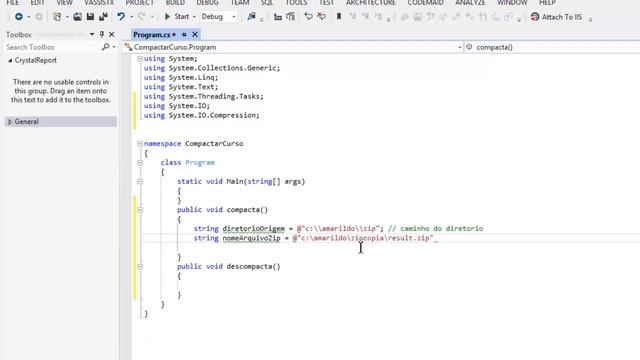Click the Navigate Backward arrow icon
Viewport: 640px width, 360px height.
tap(19, 17)
